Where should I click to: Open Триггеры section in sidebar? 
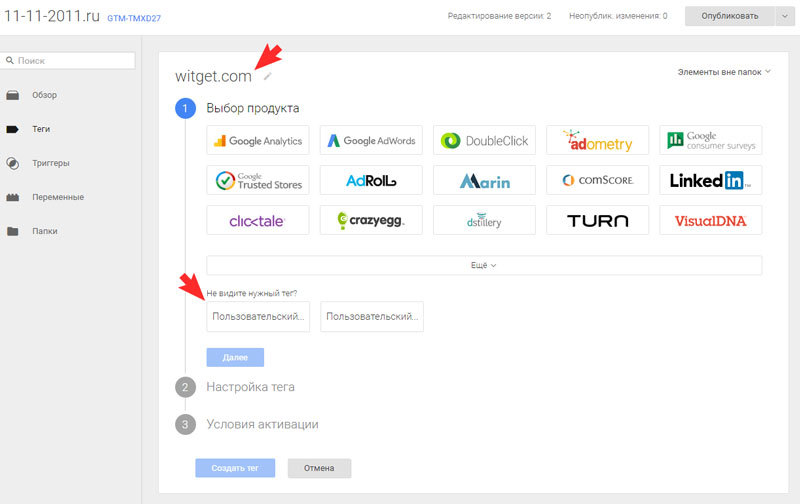pos(51,163)
